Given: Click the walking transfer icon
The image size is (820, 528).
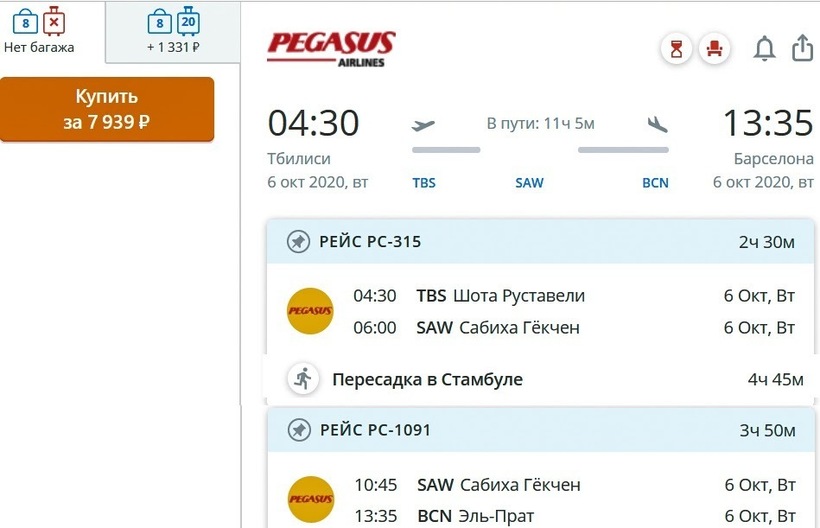Looking at the screenshot, I should pos(302,379).
